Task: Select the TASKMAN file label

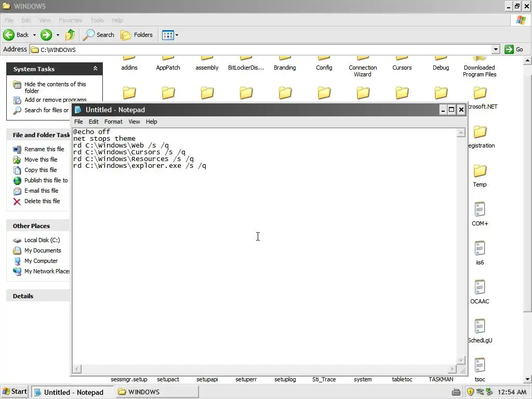Action: pyautogui.click(x=441, y=379)
